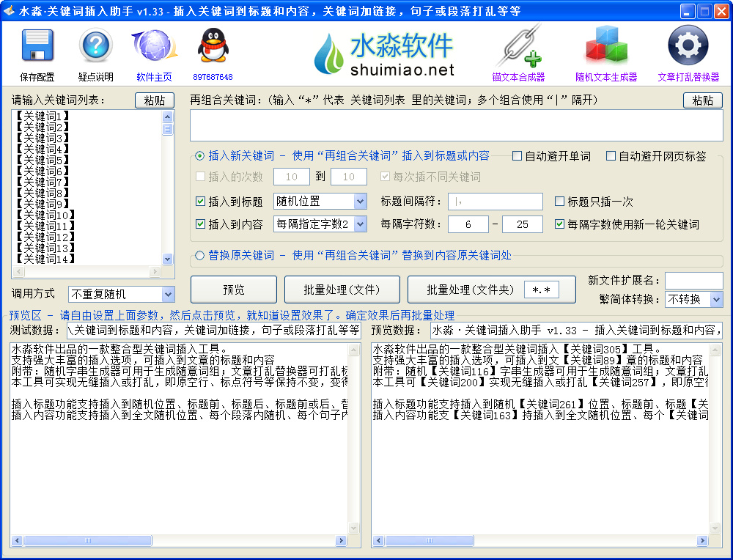Open the article shuffle replacer gear icon

(688, 45)
